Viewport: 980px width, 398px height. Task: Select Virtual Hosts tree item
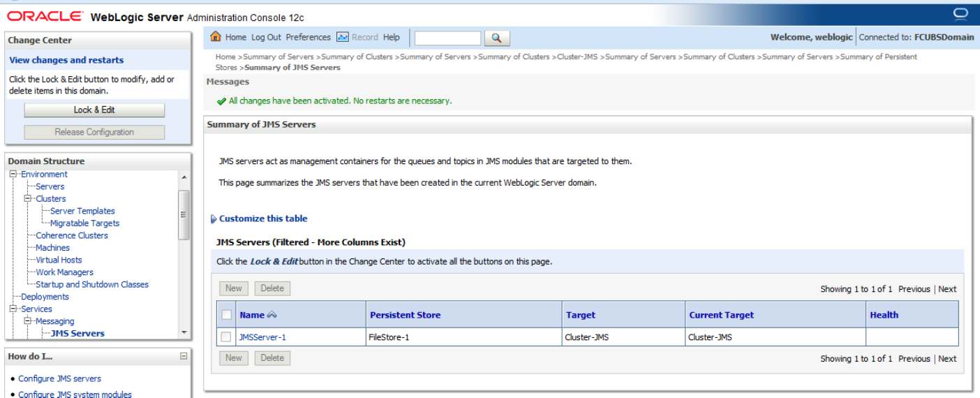[59, 260]
